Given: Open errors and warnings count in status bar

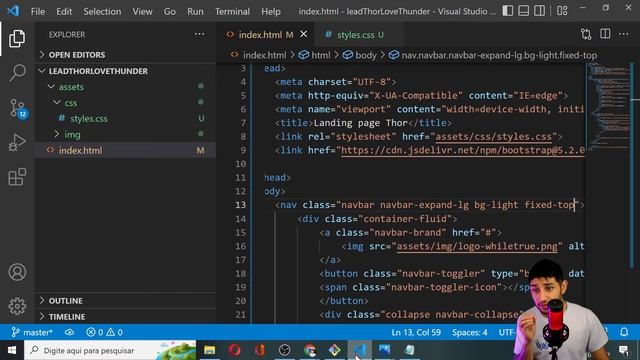Looking at the screenshot, I should click(104, 332).
